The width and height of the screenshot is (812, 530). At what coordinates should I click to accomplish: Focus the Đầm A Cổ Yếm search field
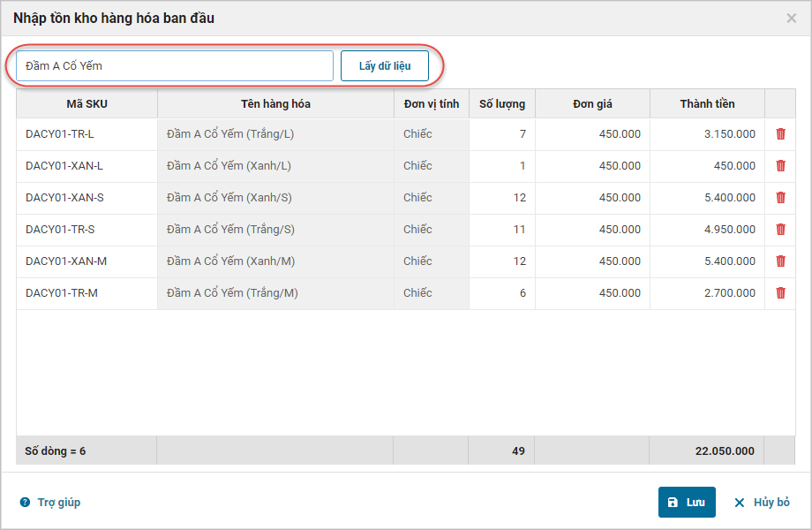pyautogui.click(x=175, y=66)
